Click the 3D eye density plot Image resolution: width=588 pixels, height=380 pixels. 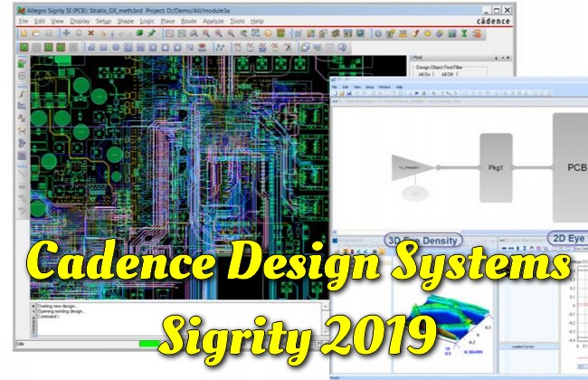click(x=450, y=318)
